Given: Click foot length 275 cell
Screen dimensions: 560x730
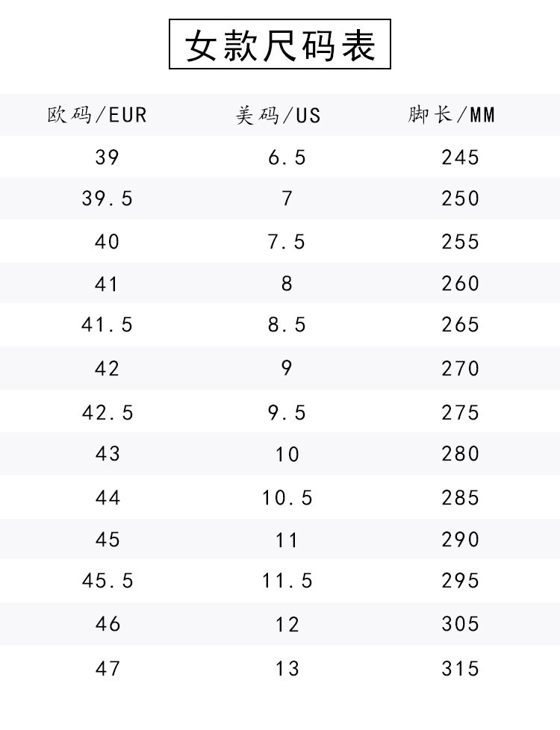Looking at the screenshot, I should point(460,413).
